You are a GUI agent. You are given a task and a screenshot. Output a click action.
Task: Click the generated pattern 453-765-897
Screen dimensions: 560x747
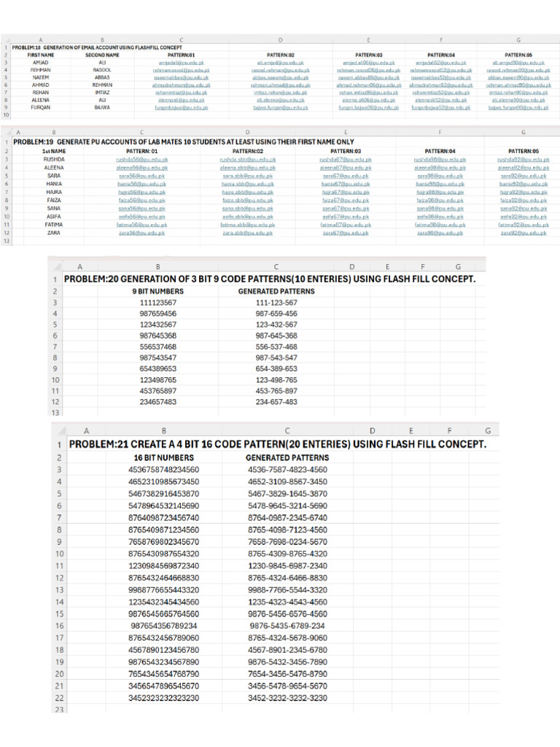pyautogui.click(x=276, y=391)
